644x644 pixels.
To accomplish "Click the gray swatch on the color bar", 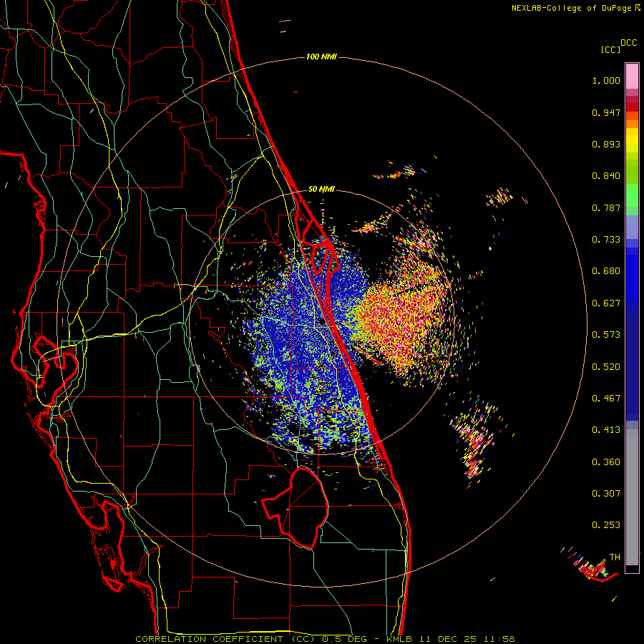I will (x=632, y=497).
